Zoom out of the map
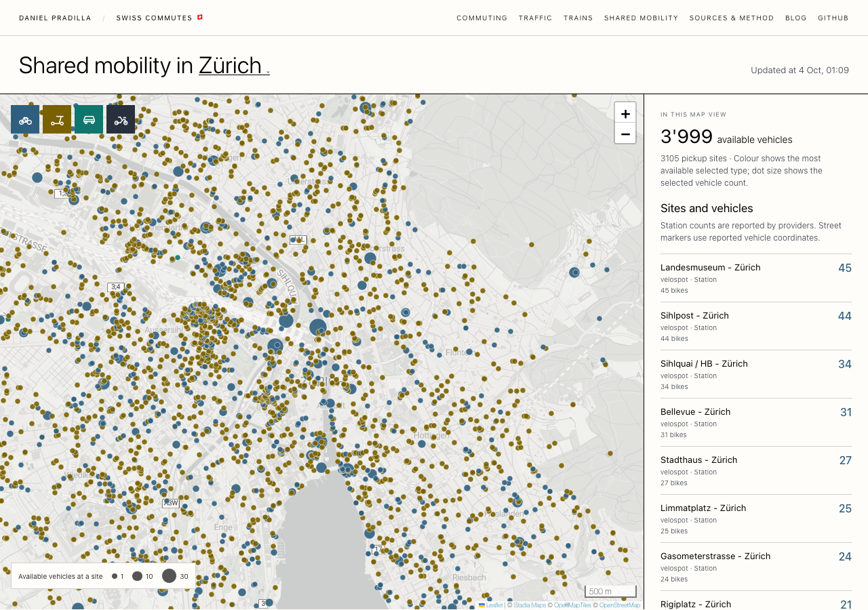This screenshot has width=868, height=610. pos(625,134)
